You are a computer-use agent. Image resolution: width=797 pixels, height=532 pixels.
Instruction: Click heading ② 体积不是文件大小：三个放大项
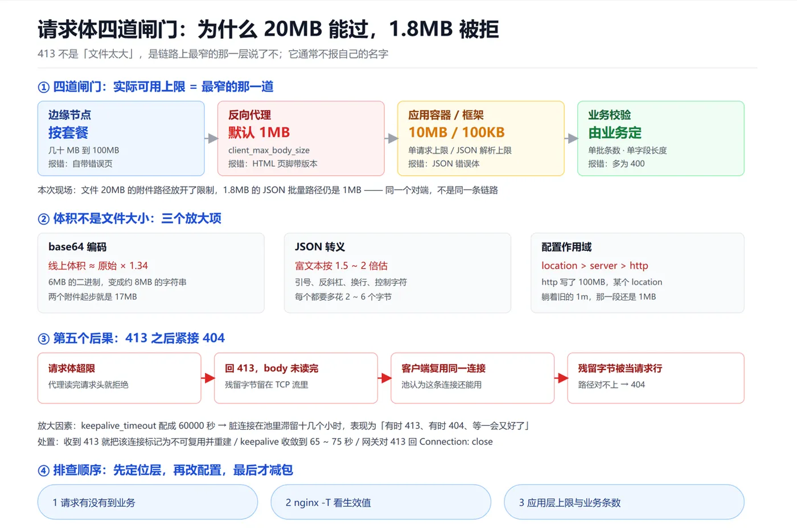[x=129, y=218]
